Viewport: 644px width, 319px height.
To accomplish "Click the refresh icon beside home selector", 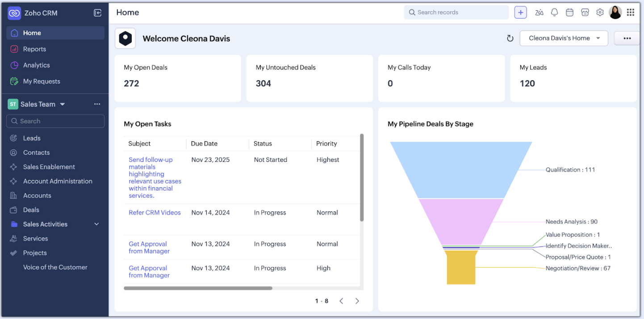I will [510, 38].
